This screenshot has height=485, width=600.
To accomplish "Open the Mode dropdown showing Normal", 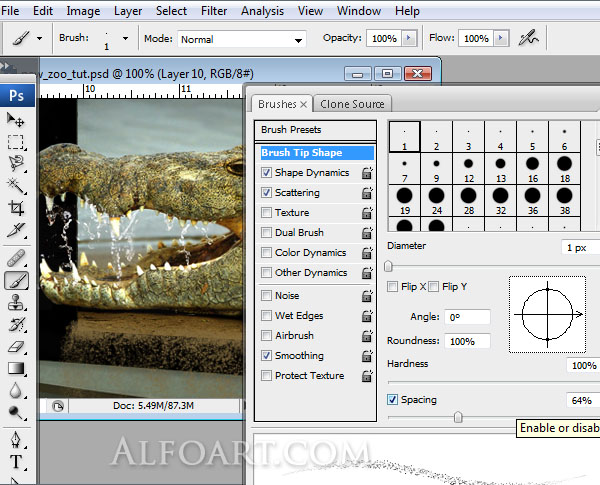I will [x=242, y=39].
